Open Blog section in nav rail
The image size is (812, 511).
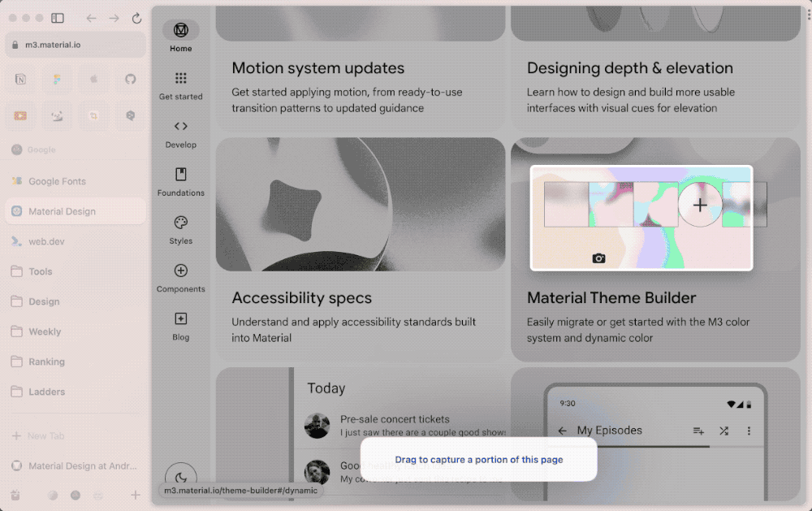(181, 327)
